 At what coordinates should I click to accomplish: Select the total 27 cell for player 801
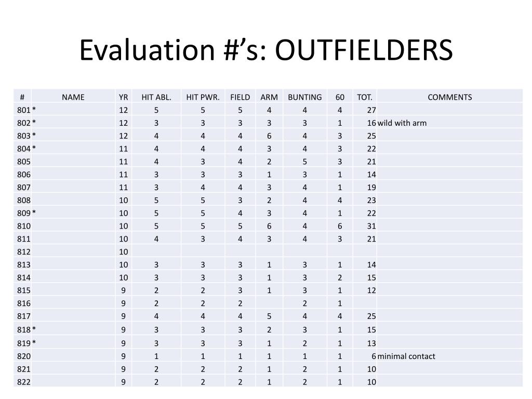pyautogui.click(x=365, y=110)
